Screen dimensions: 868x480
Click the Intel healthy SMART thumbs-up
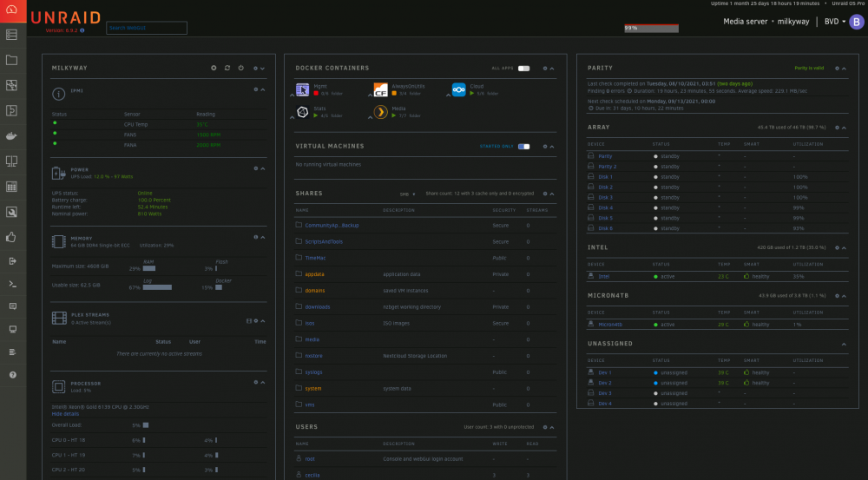coord(746,276)
